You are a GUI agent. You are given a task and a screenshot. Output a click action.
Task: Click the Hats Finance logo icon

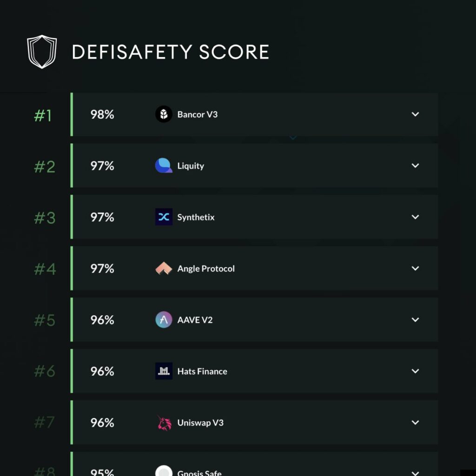(164, 371)
